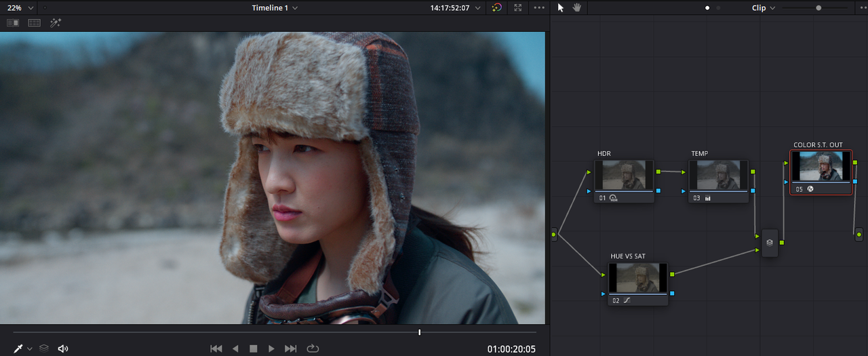Screen dimensions: 868x356
Task: Click the bars icon on node 03
Action: [x=707, y=198]
